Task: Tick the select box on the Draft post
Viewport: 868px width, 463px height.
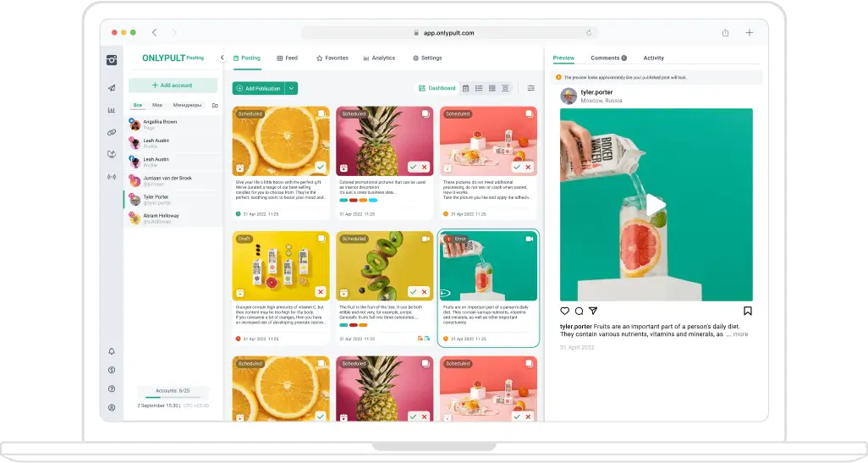Action: pos(321,239)
